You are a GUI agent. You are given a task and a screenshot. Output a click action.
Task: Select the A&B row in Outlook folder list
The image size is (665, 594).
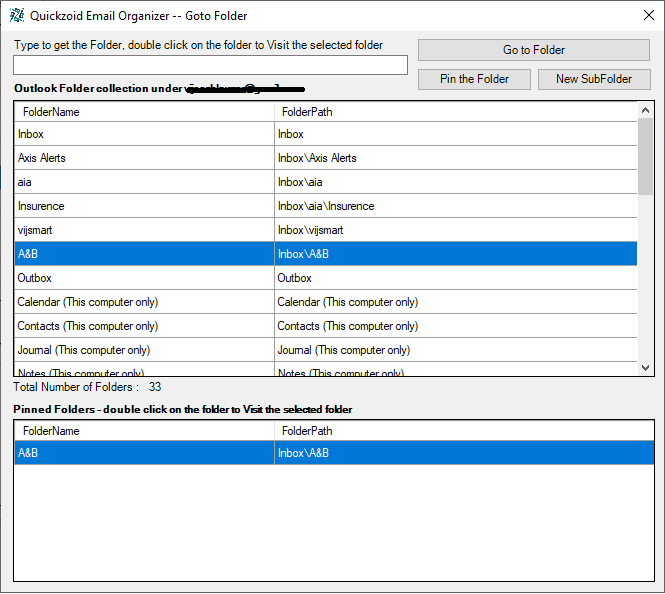[x=326, y=254]
